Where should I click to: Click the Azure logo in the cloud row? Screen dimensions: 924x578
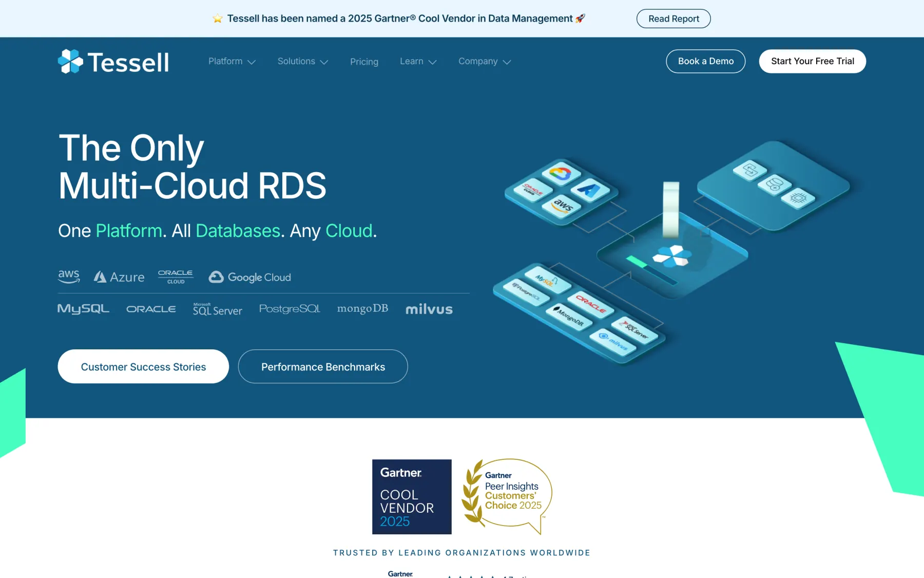coord(119,277)
